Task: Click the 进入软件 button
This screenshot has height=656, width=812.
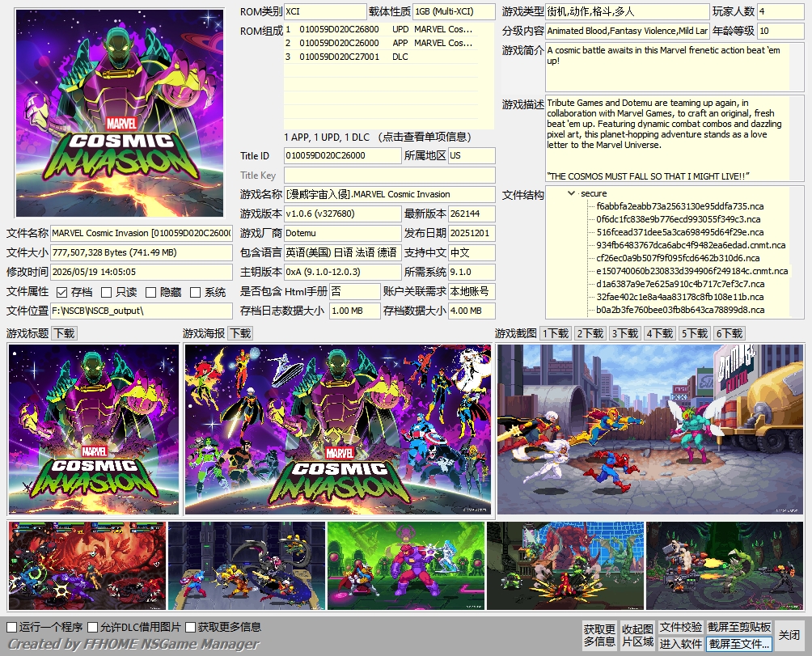Action: click(x=680, y=644)
